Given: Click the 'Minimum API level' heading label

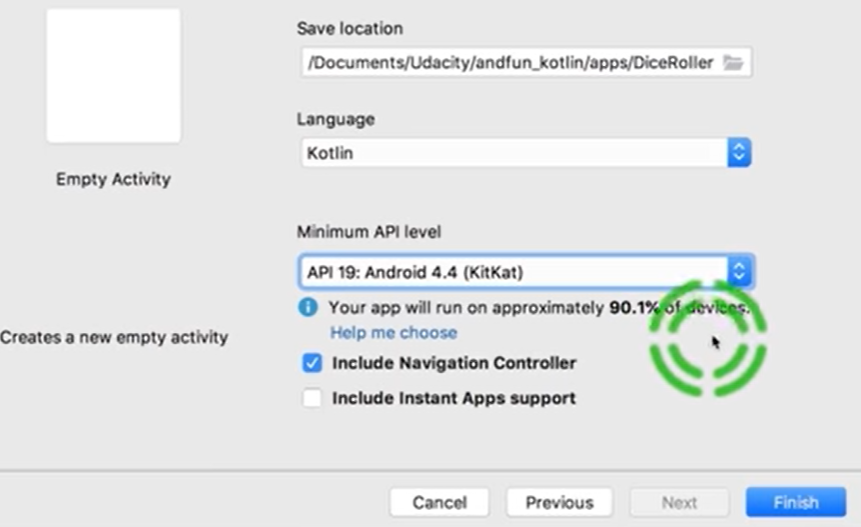Looking at the screenshot, I should (x=368, y=232).
